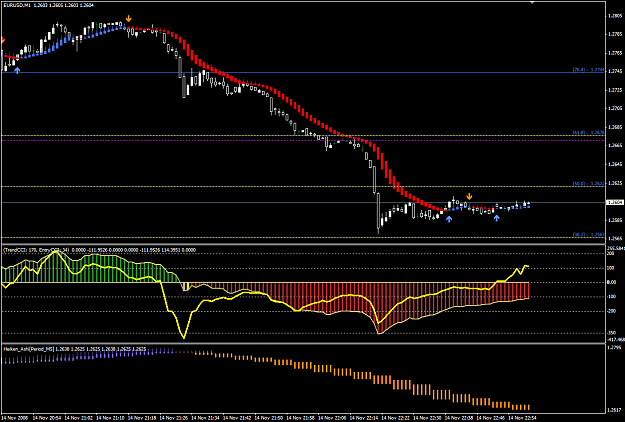Click the 1.2765 price scale value
The height and width of the screenshot is (422, 625).
[615, 53]
